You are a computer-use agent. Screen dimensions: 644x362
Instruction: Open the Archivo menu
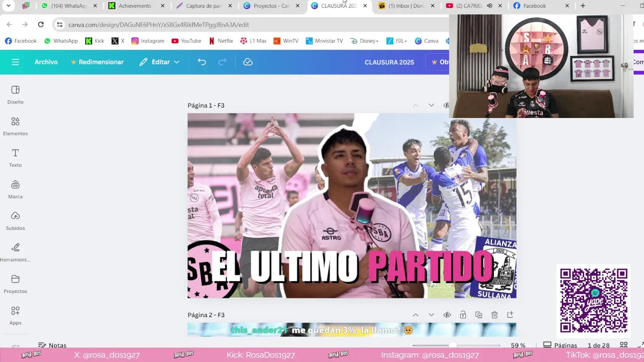(x=46, y=62)
